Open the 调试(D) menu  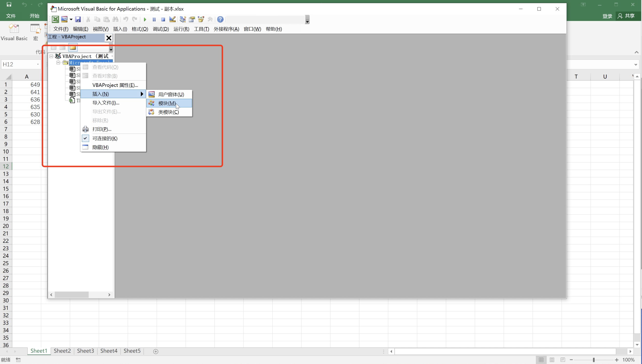(x=161, y=29)
